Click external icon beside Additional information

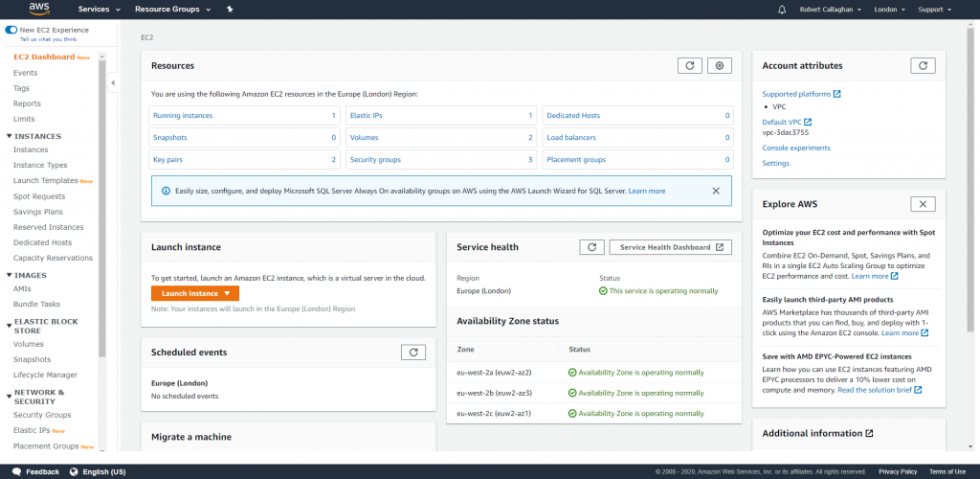point(869,433)
